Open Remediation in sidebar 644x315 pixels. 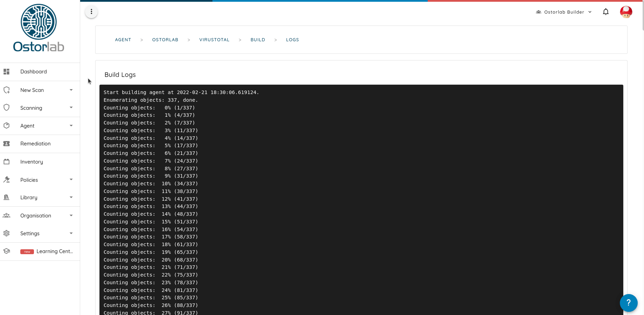(x=40, y=144)
